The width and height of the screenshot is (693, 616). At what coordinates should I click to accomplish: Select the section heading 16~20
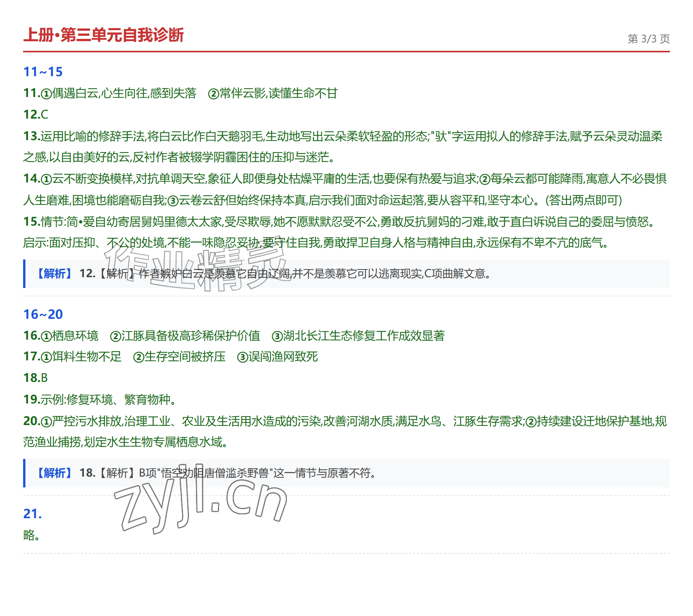point(43,314)
